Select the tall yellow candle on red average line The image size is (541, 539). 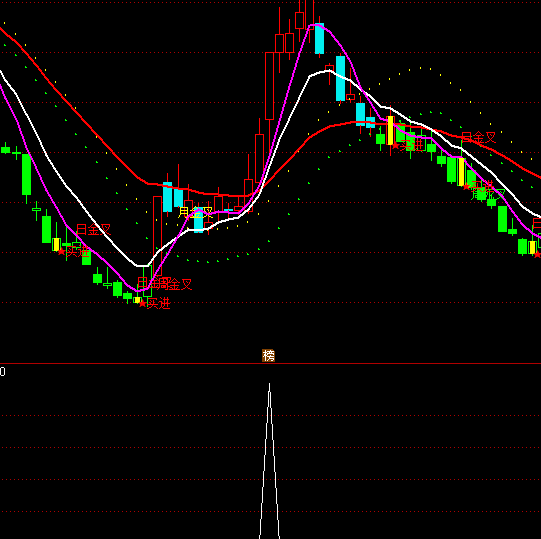tap(391, 130)
